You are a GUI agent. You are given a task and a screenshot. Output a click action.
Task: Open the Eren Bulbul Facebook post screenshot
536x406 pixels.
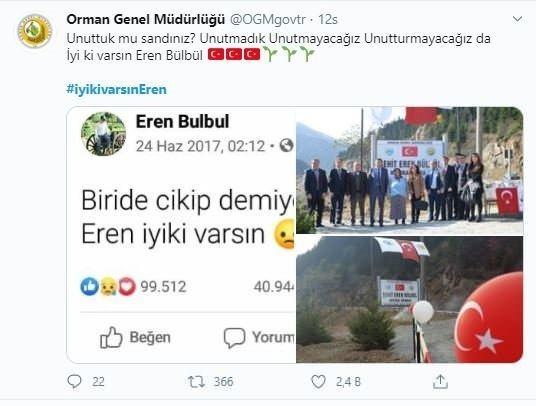coord(182,235)
